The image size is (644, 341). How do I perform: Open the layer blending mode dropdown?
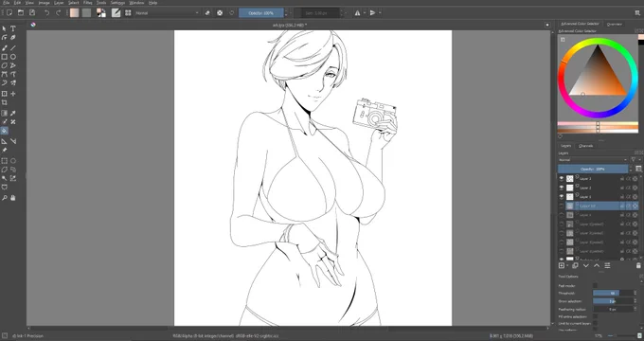point(593,160)
